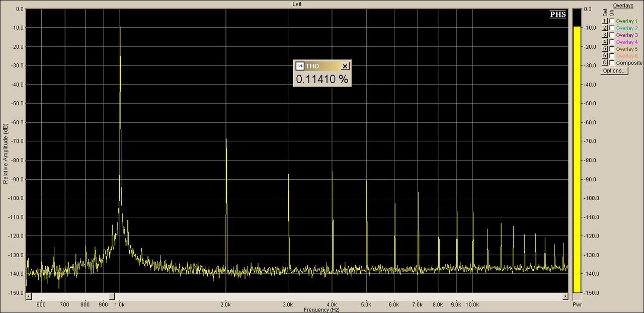Set overlay 5 with button 5

[605, 49]
